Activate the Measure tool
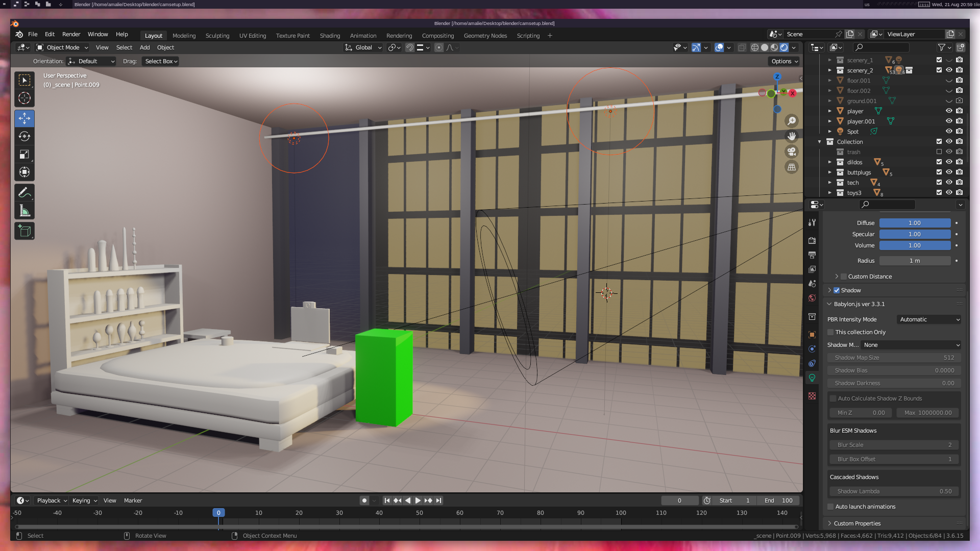The width and height of the screenshot is (980, 551). pos(24,211)
